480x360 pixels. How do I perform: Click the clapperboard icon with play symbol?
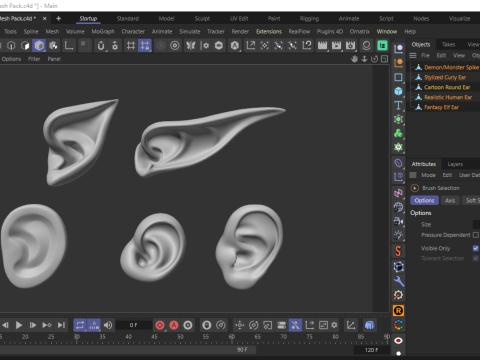coord(336,45)
